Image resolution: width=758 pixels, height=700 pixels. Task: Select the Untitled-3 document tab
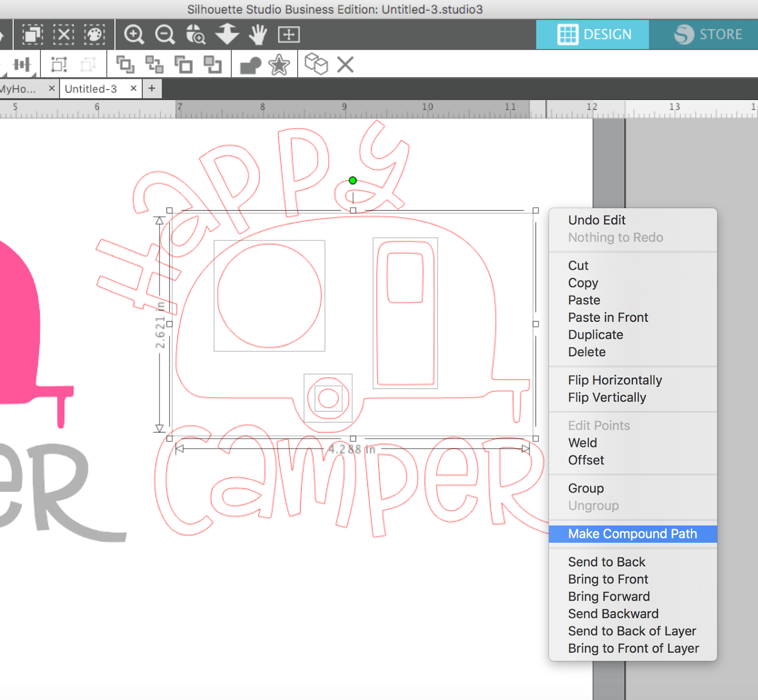pos(91,89)
